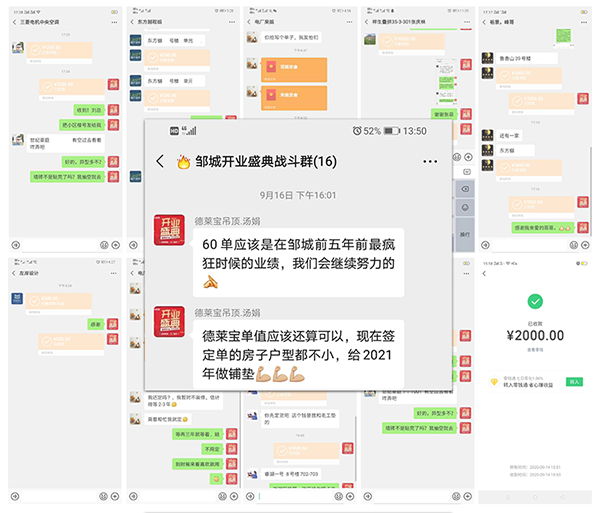Viewport: 600px width, 513px height.
Task: Tap the message input in 三菱电机中央空调 chat
Action: [x=60, y=245]
